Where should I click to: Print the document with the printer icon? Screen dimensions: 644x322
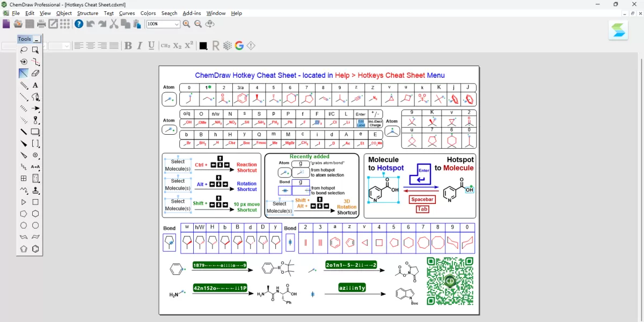[41, 24]
